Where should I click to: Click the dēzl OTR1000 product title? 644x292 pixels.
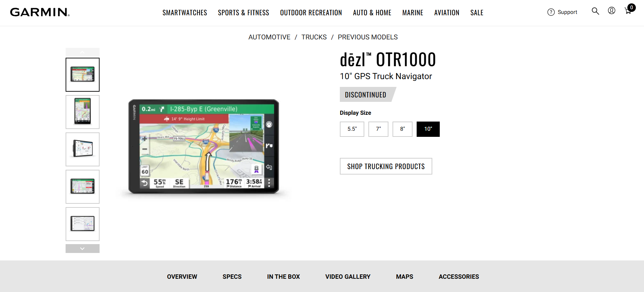[388, 60]
